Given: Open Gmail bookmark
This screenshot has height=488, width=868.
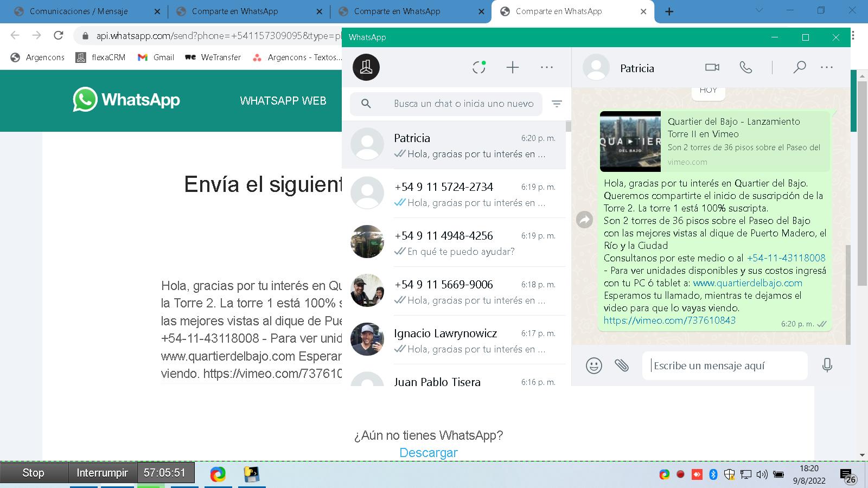Looking at the screenshot, I should click(x=156, y=57).
